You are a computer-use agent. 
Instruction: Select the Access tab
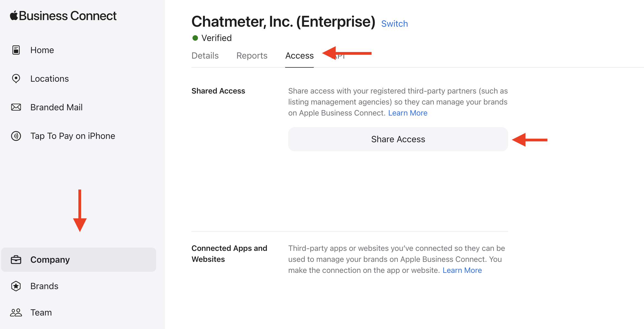coord(299,56)
